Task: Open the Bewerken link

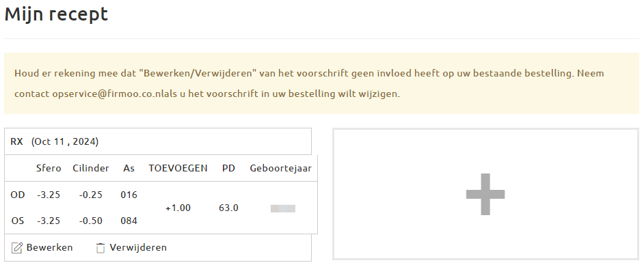Action: point(49,247)
